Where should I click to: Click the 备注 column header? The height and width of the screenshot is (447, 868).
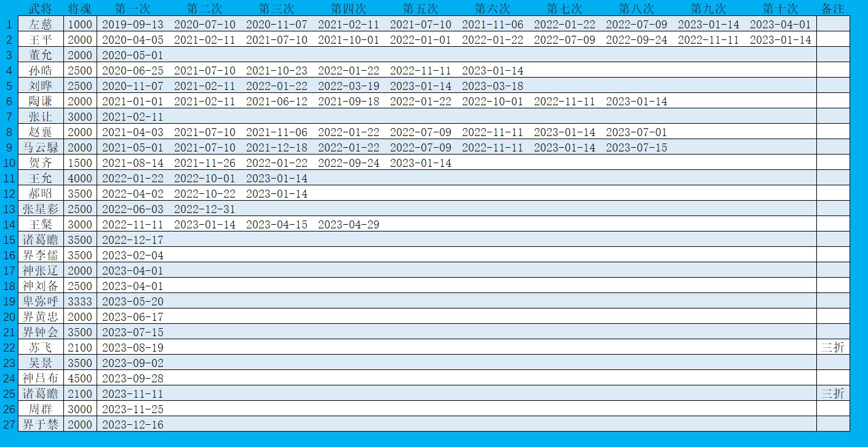click(x=833, y=9)
